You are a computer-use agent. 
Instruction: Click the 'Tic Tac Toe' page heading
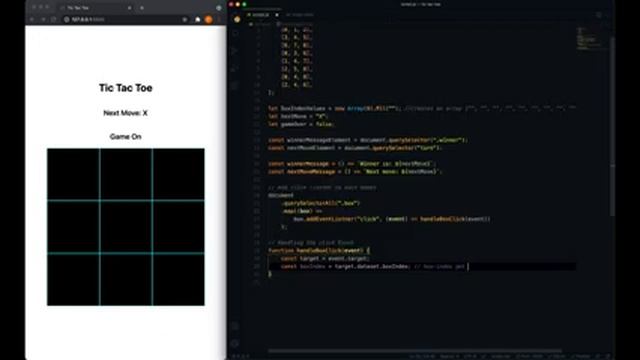126,88
